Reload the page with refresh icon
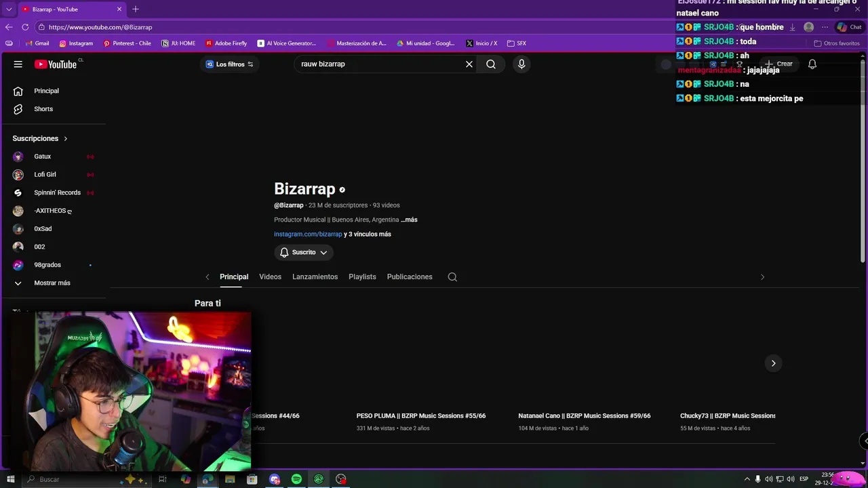This screenshot has width=868, height=488. pos(25,27)
